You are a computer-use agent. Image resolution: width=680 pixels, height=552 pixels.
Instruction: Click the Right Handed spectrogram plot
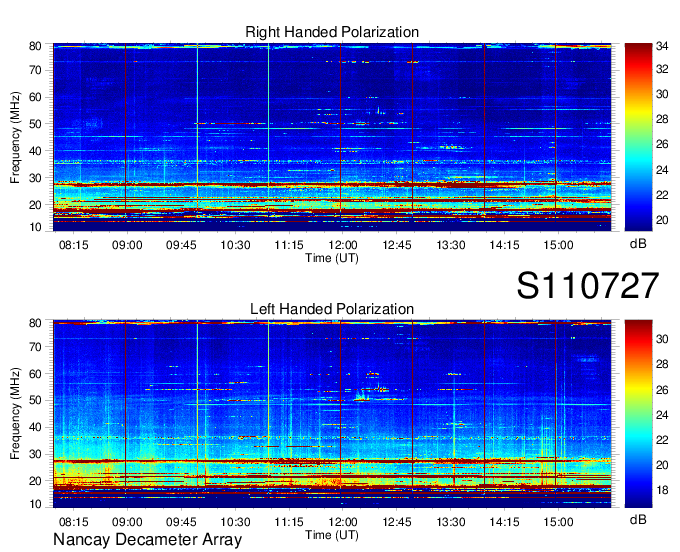[332, 137]
